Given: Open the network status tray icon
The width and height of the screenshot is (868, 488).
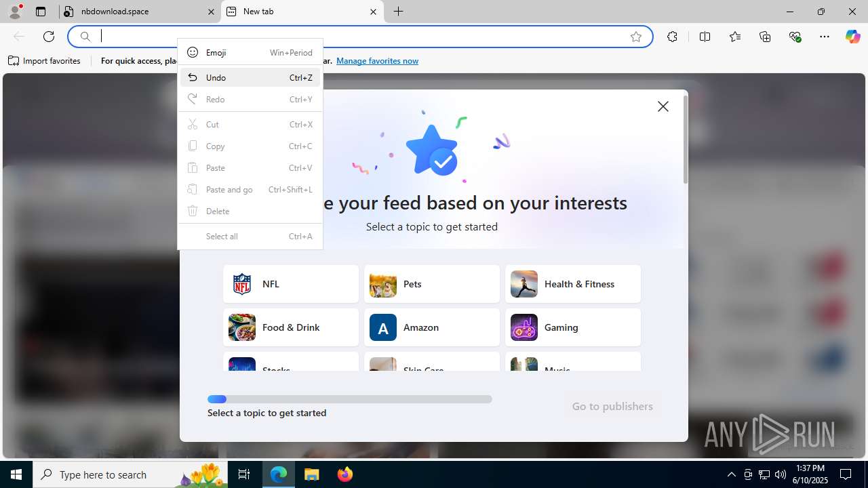Looking at the screenshot, I should pos(764,474).
